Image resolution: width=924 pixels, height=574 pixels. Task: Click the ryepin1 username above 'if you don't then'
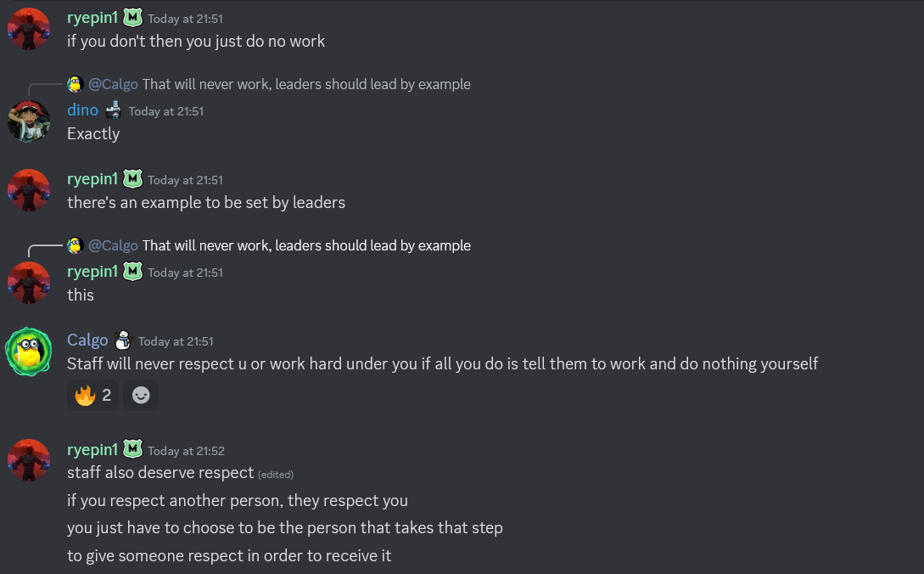(x=92, y=18)
